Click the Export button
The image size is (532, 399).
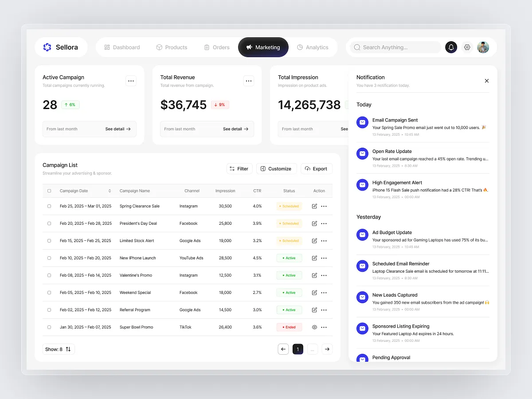click(x=317, y=168)
